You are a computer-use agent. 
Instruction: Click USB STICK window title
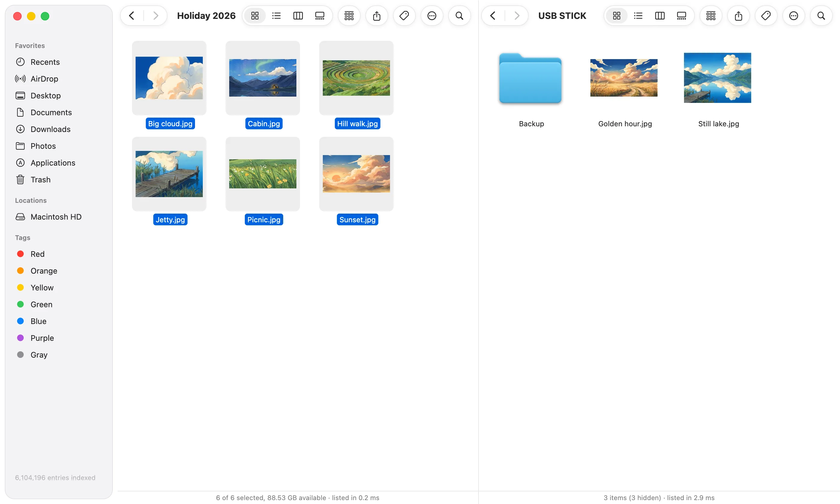[x=562, y=16]
